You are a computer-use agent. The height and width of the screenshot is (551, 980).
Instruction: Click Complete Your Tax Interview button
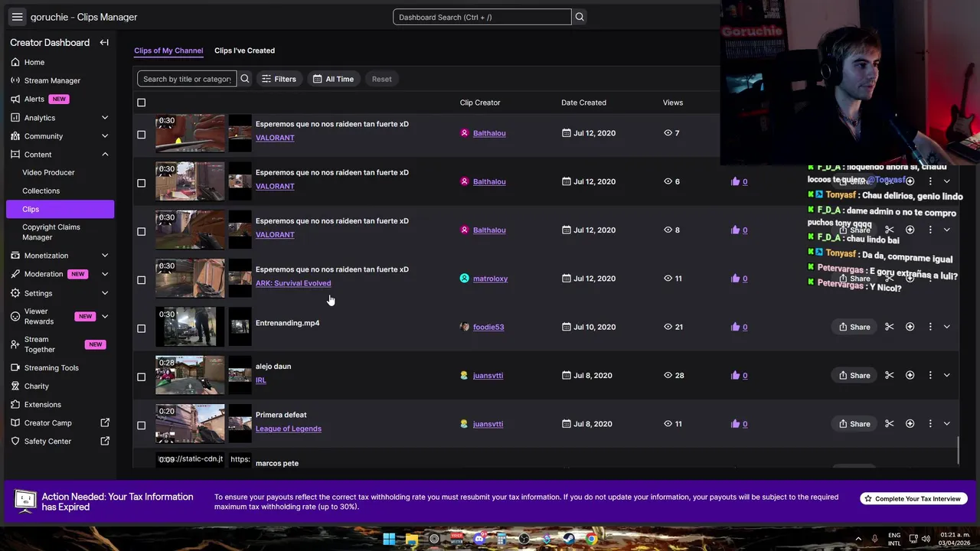click(x=913, y=498)
